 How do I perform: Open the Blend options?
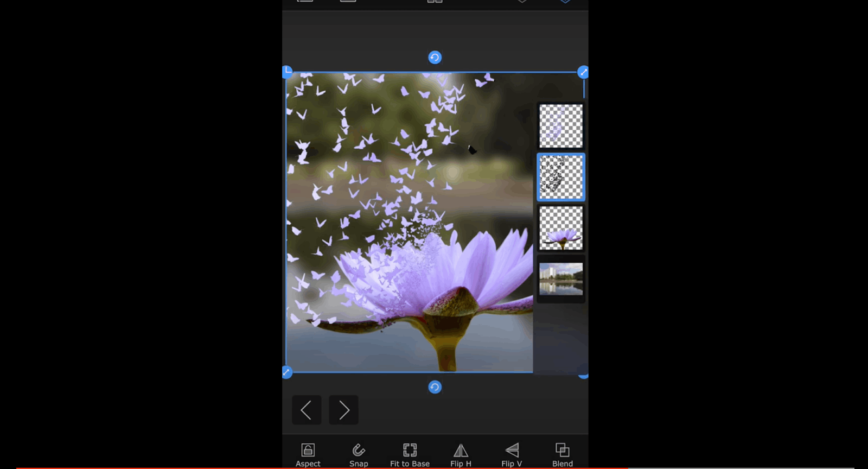coord(563,455)
